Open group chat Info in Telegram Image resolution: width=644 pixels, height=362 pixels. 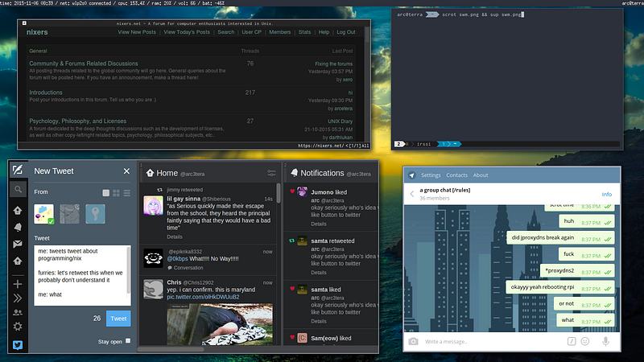click(607, 194)
